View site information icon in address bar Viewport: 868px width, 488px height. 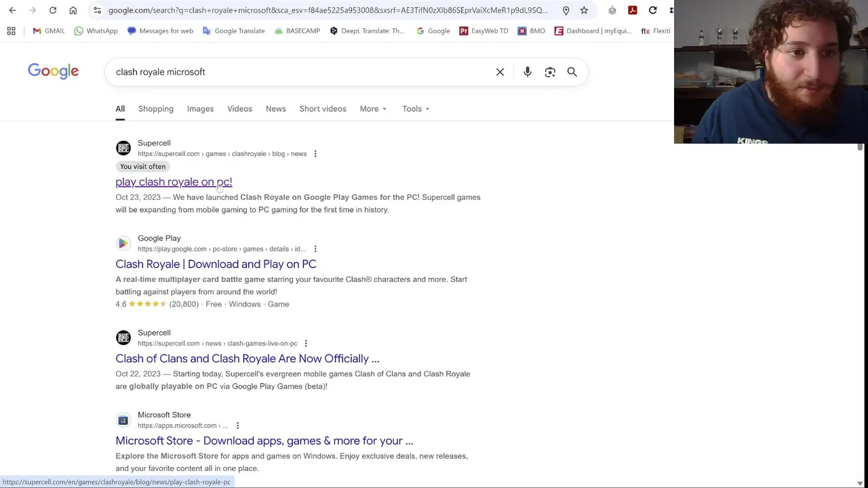pyautogui.click(x=97, y=10)
